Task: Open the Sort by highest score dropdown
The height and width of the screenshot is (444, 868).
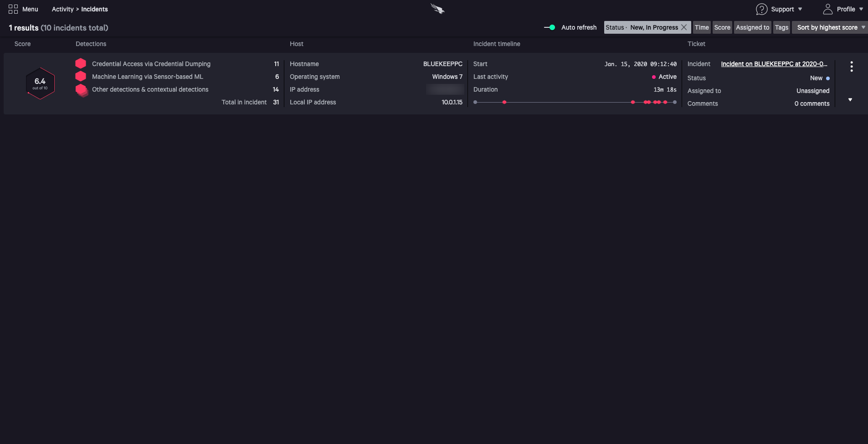Action: coord(830,27)
